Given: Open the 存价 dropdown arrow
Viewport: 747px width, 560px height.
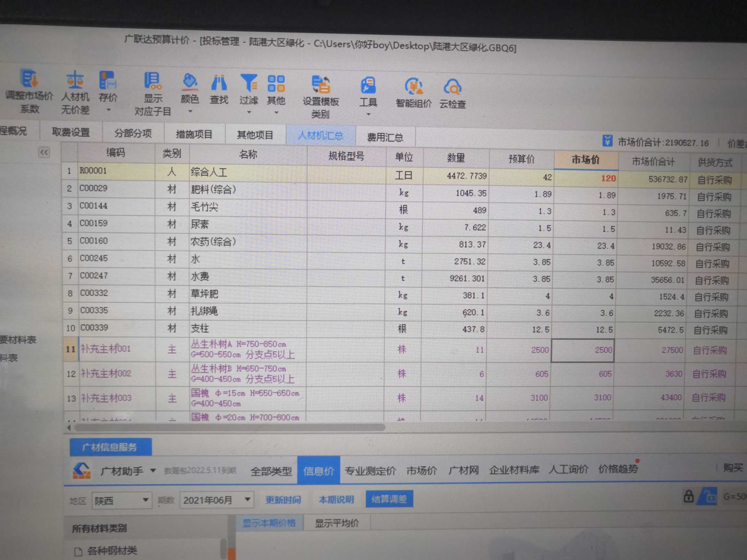Looking at the screenshot, I should (108, 110).
